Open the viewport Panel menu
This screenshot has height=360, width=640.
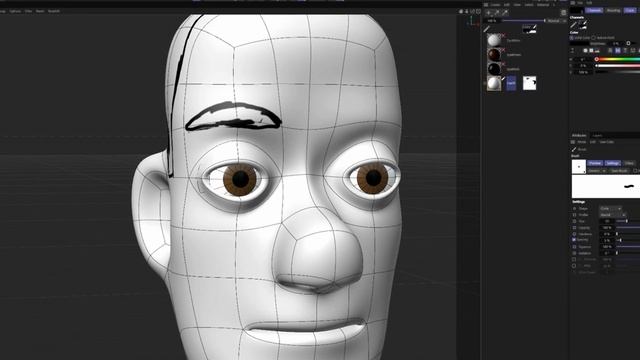point(40,11)
